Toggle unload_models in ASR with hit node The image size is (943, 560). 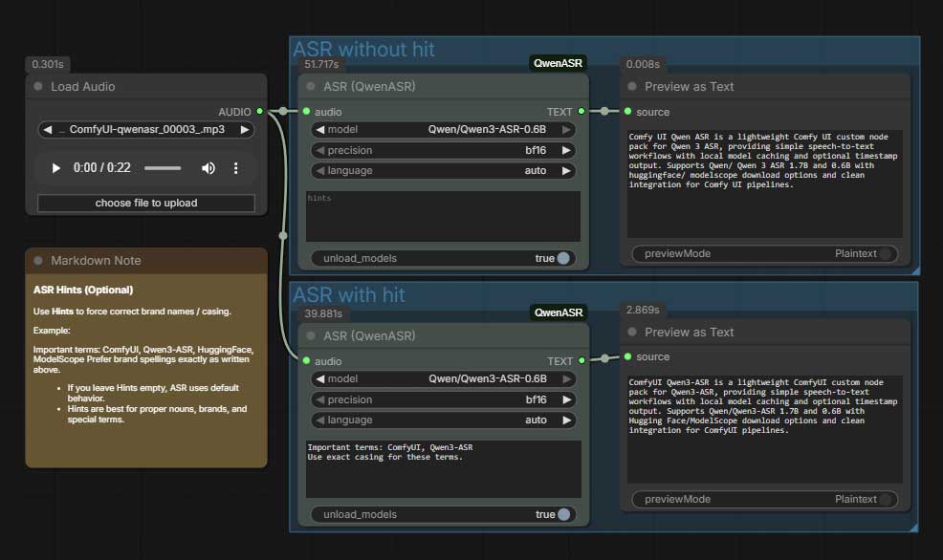(443, 514)
